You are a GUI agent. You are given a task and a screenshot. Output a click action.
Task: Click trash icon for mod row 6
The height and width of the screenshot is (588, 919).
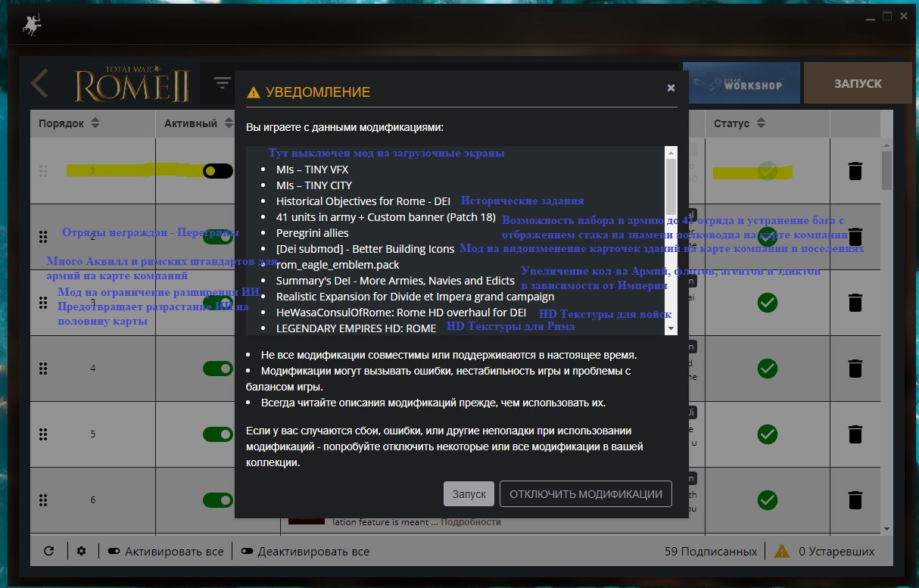(855, 500)
